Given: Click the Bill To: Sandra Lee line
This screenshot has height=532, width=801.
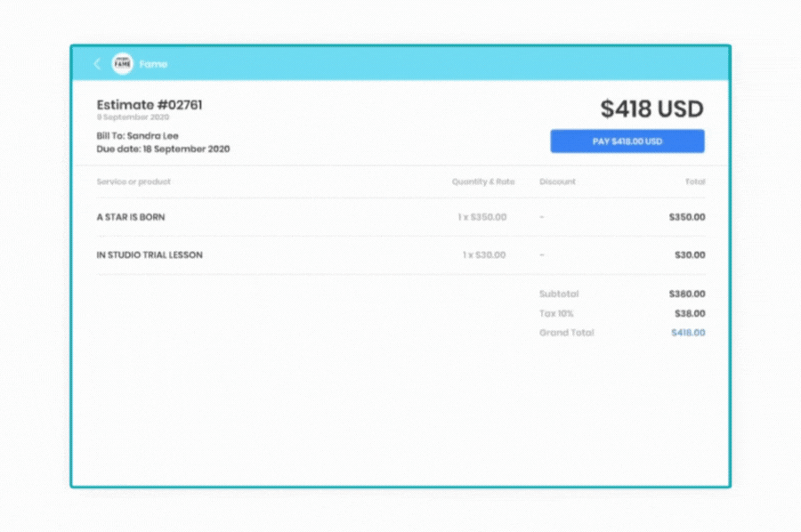Looking at the screenshot, I should [x=138, y=136].
